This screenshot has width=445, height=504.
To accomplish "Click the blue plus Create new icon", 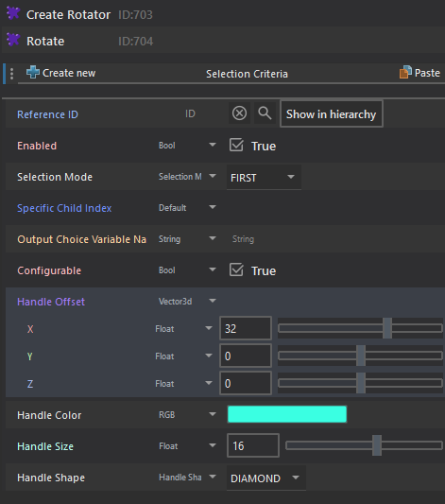I will pyautogui.click(x=33, y=72).
